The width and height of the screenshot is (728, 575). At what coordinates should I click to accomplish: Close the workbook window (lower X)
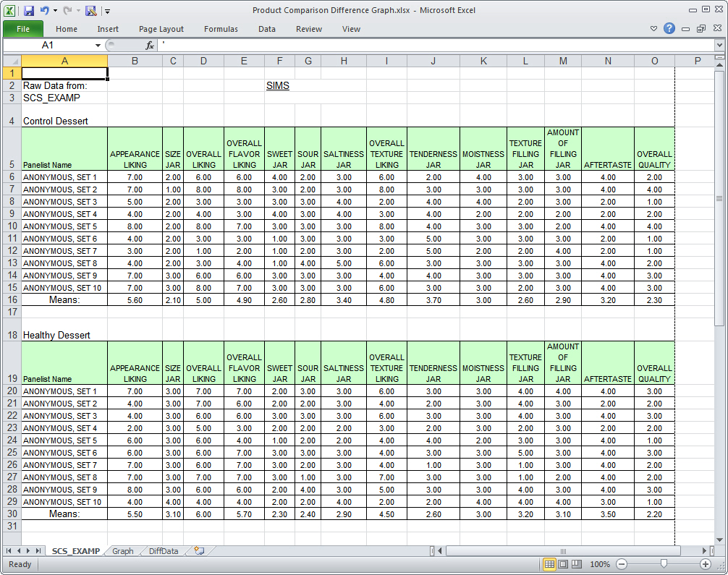[x=717, y=28]
